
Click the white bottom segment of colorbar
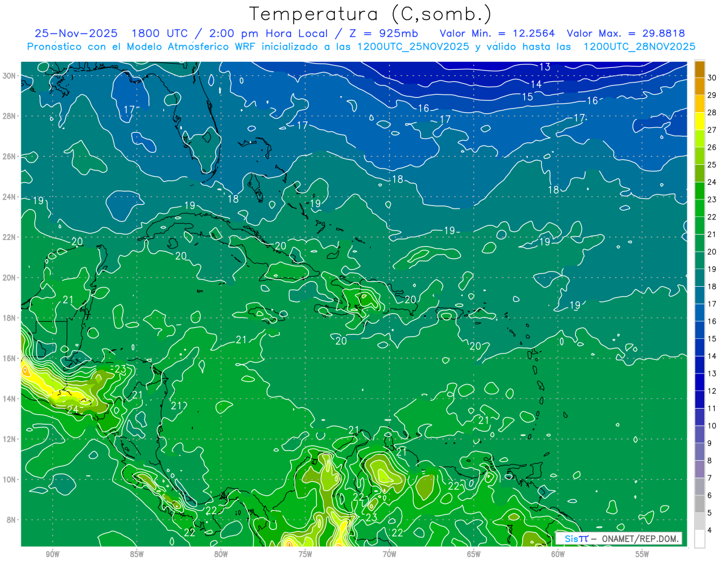[x=699, y=538]
